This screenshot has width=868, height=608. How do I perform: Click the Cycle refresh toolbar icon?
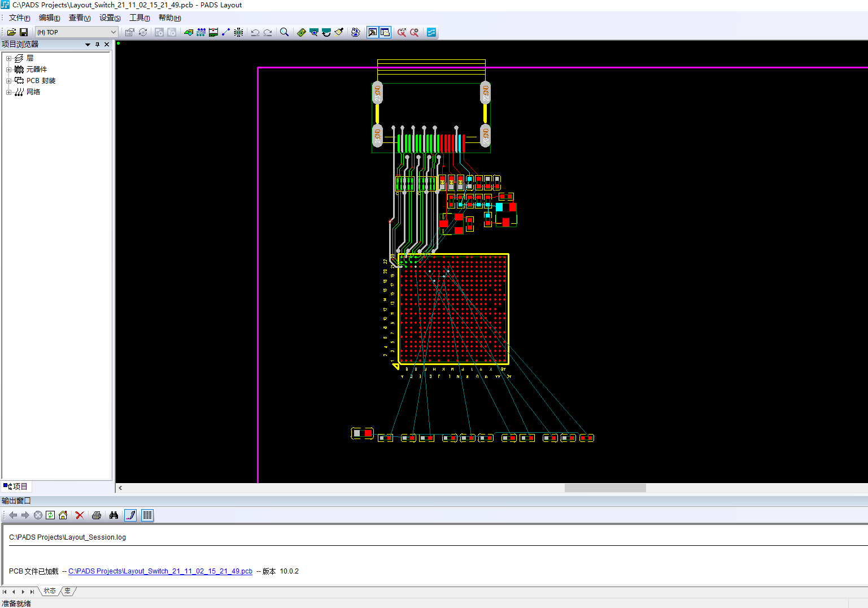pos(143,32)
